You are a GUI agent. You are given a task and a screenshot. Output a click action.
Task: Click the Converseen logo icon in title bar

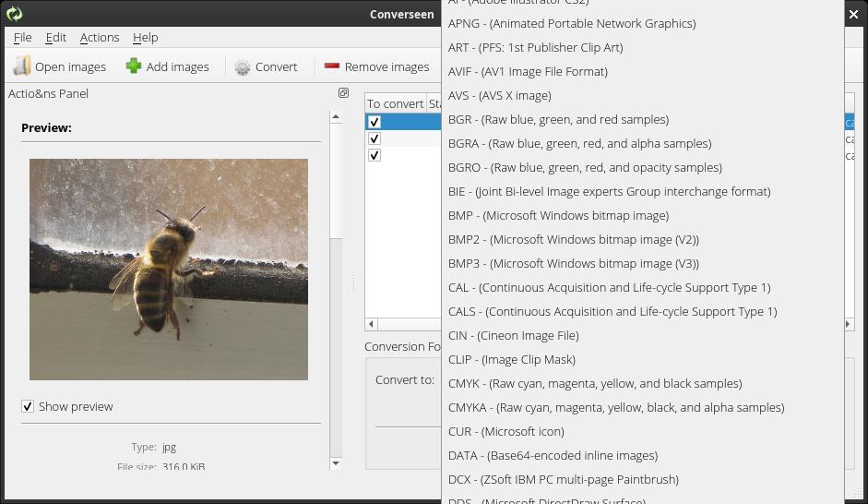click(14, 14)
